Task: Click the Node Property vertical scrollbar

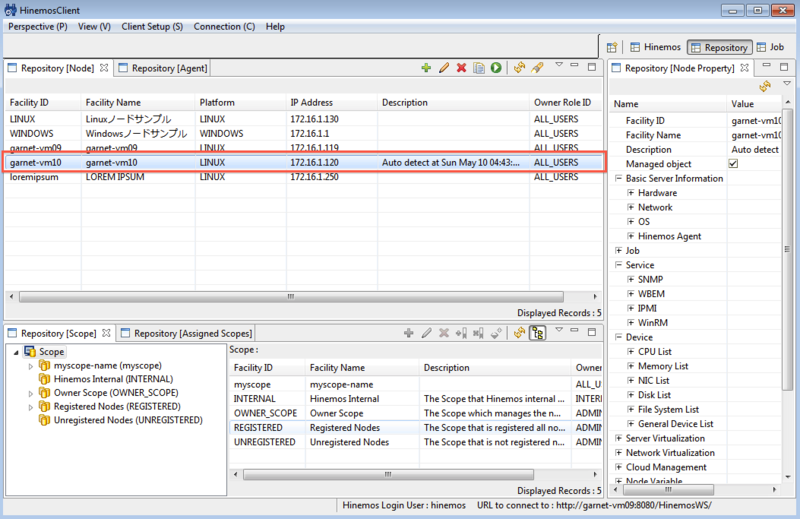Action: (788, 250)
